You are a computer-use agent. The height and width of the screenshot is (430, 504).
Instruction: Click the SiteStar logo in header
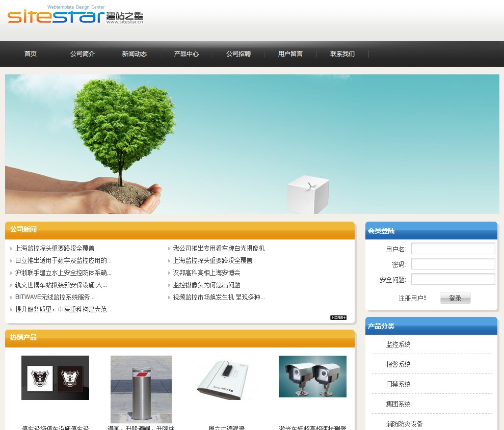(75, 16)
